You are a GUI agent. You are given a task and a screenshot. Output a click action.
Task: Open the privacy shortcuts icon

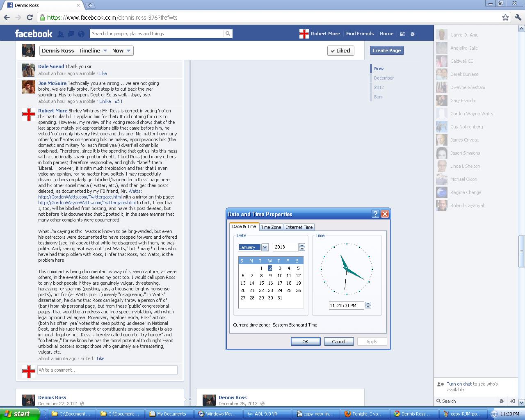[x=402, y=34]
